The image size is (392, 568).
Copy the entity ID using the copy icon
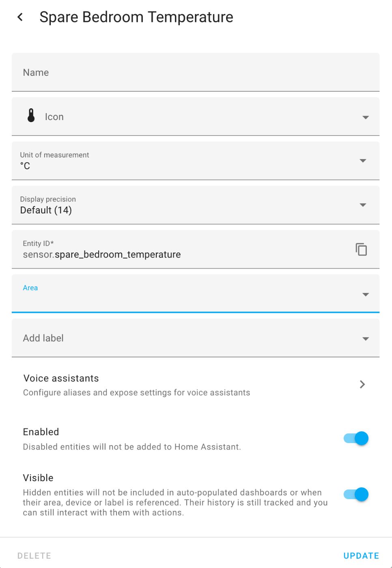[x=361, y=249]
